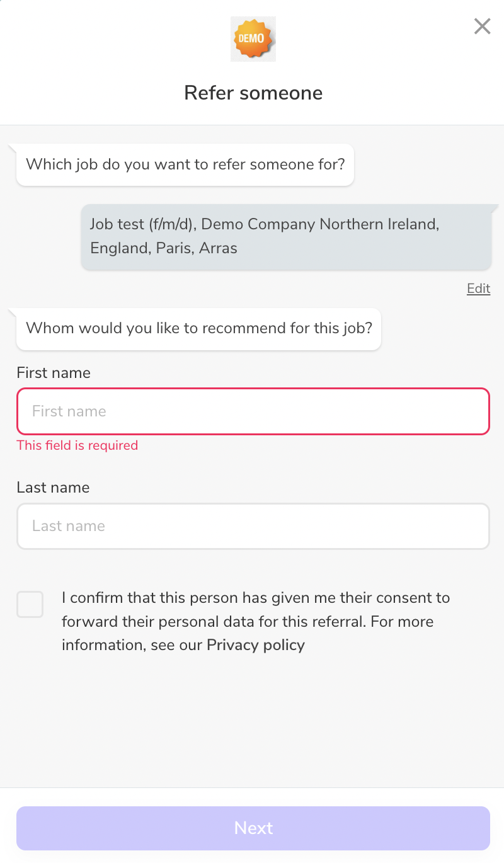This screenshot has height=863, width=504.
Task: Click the 'Which job do you want' bubble
Action: tap(185, 165)
